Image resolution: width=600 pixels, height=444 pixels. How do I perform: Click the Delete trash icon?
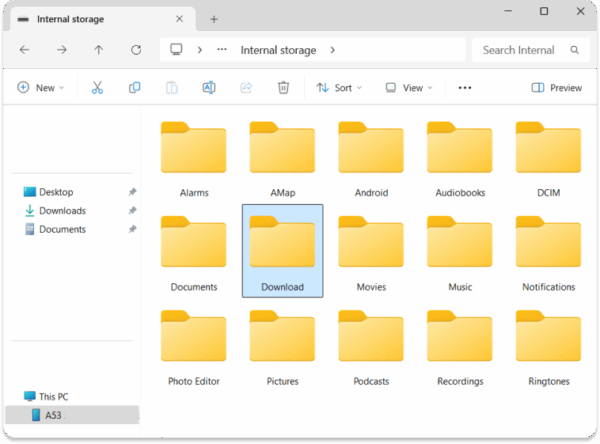click(x=283, y=88)
